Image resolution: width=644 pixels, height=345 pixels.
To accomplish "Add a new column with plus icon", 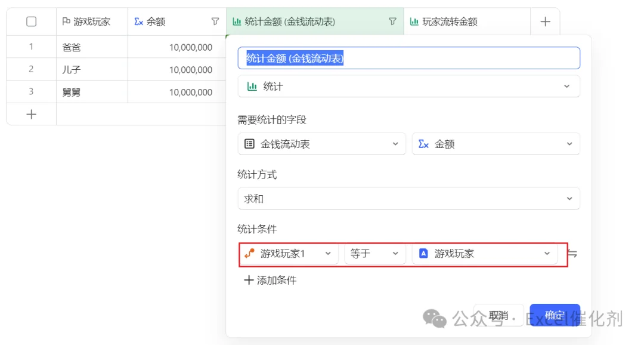I will pos(545,21).
